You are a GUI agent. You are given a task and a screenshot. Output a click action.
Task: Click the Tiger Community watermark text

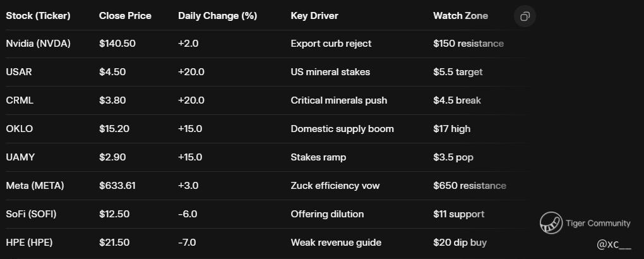[x=598, y=223]
